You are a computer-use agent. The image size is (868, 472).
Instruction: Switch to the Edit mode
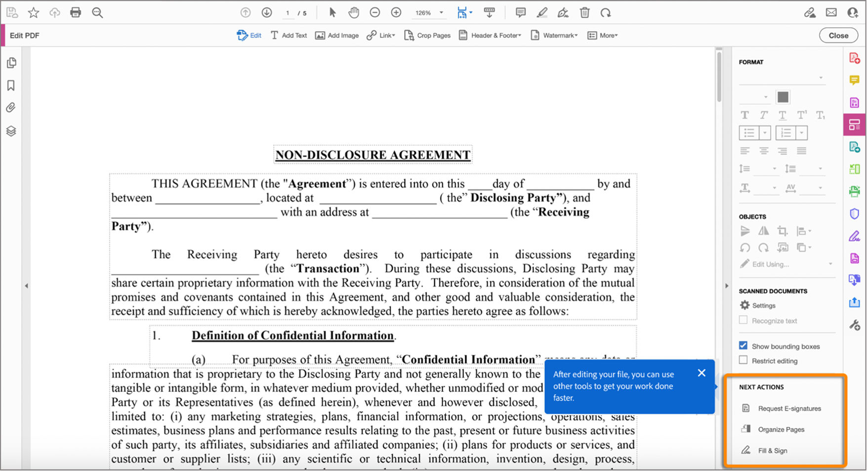coord(248,35)
